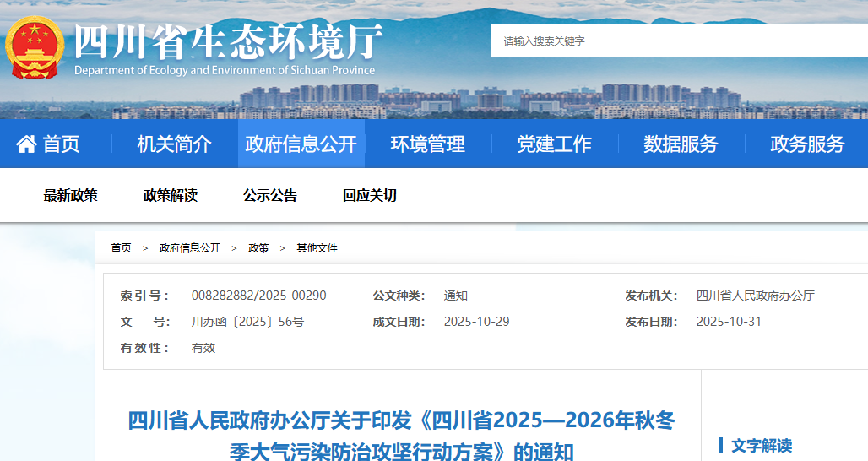
Task: Open the 回应关切 sub-tab
Action: tap(370, 196)
